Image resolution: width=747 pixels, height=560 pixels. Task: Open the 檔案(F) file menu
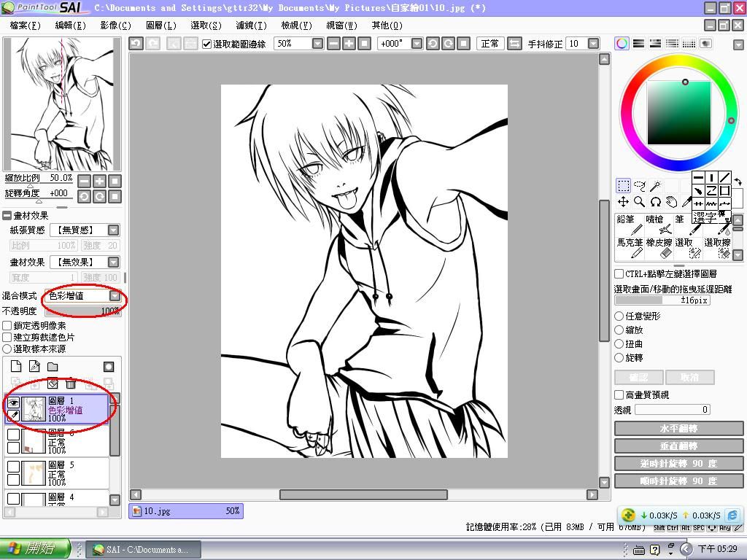coord(26,26)
